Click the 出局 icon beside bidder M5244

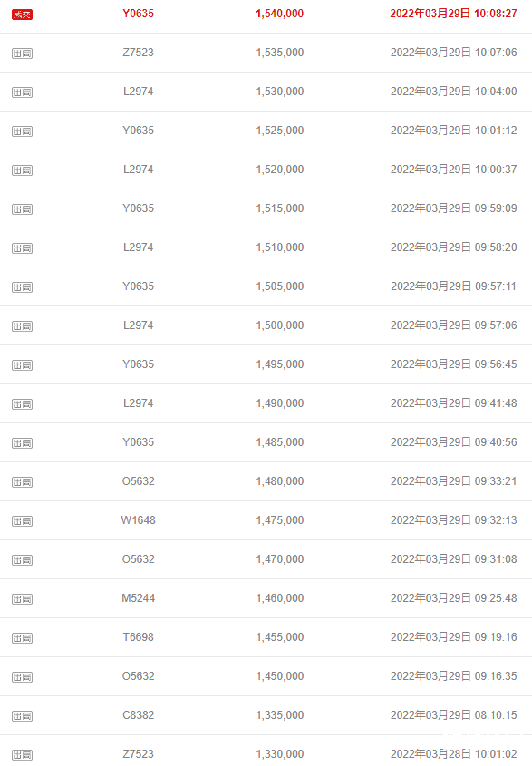(x=22, y=599)
